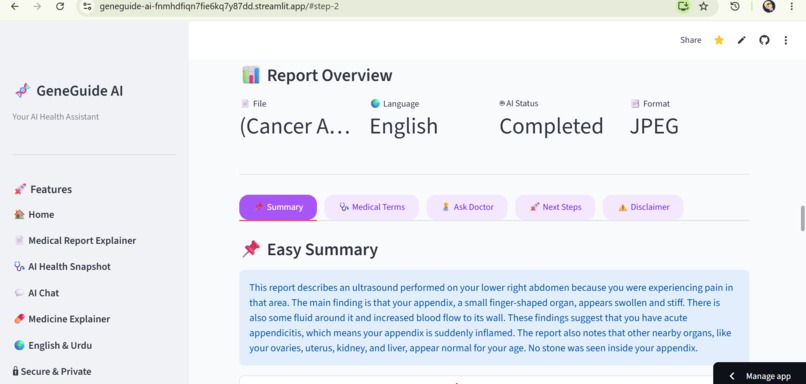806x384 pixels.
Task: Click the bar chart icon beside Report Overview
Action: tap(251, 75)
